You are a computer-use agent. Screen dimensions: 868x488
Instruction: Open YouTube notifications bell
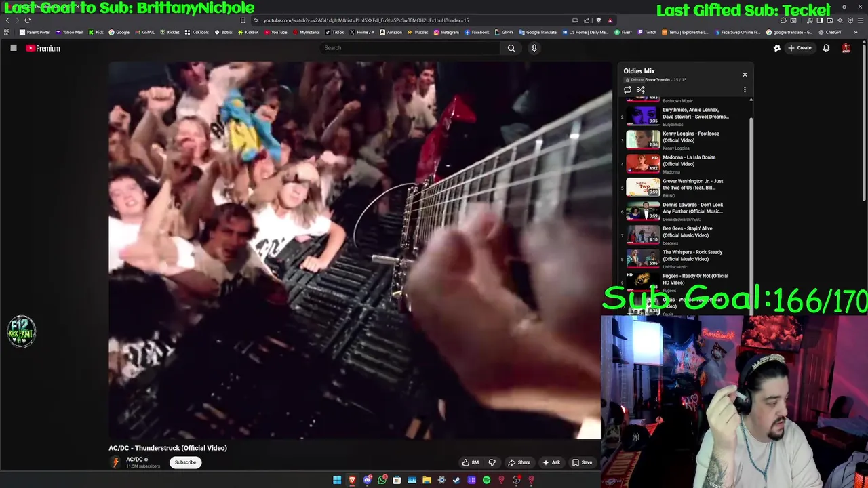click(826, 48)
